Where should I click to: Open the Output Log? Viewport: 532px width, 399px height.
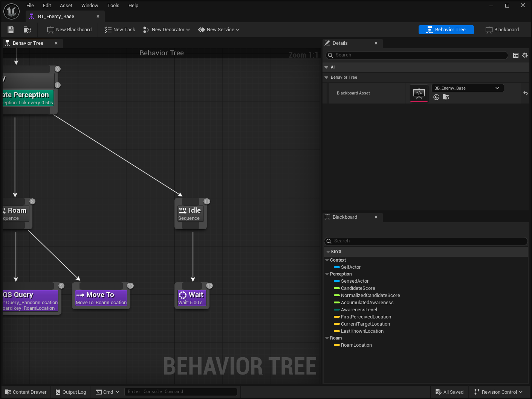pos(70,391)
